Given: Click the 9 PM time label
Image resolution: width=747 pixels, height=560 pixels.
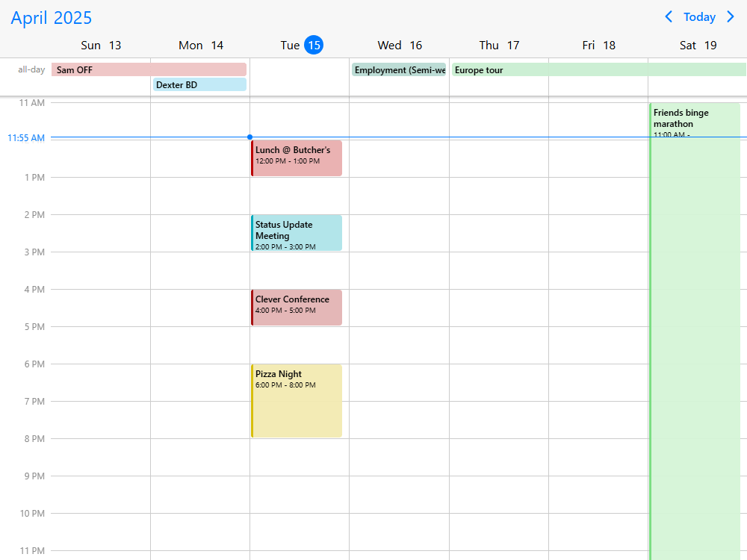Looking at the screenshot, I should [35, 476].
